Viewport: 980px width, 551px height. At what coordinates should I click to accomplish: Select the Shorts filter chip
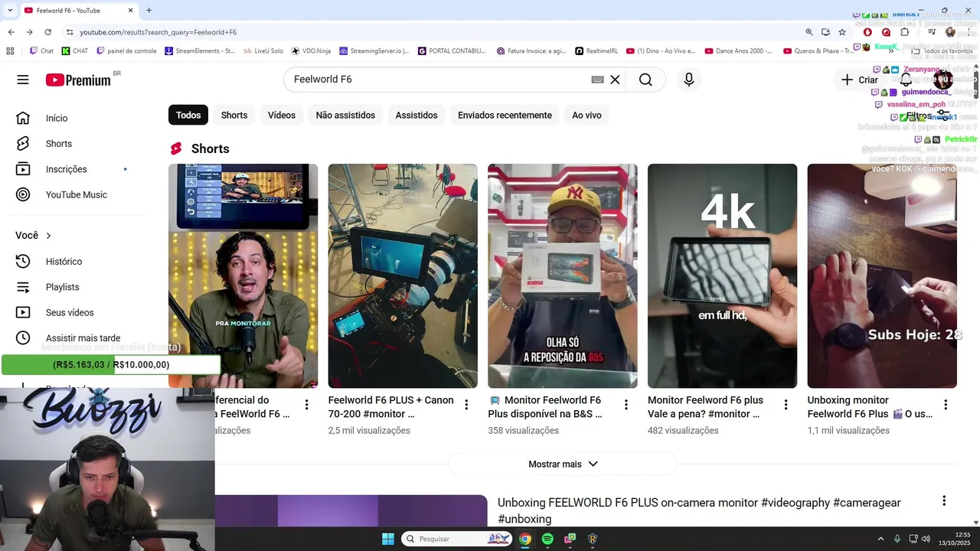[234, 115]
